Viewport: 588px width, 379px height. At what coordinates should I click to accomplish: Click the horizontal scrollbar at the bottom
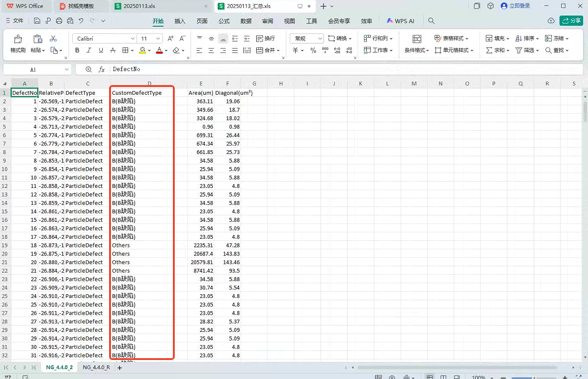[x=457, y=368]
